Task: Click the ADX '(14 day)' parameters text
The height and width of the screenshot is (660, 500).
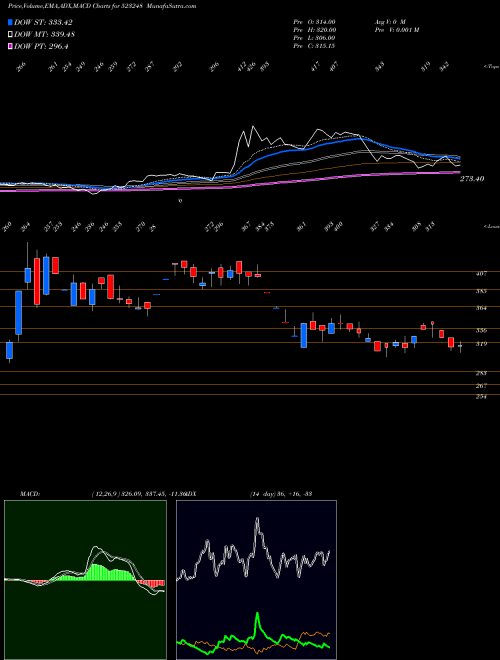Action: pos(262,494)
